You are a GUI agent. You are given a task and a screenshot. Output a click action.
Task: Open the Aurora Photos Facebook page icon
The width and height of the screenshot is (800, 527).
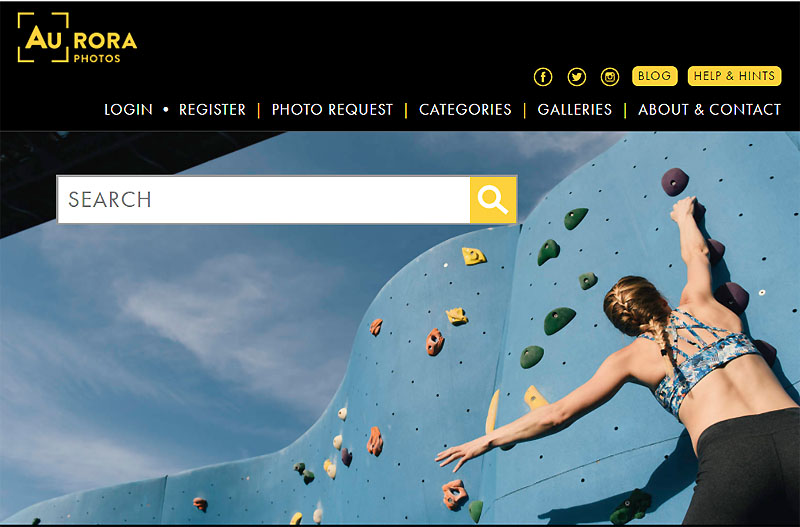(x=543, y=77)
